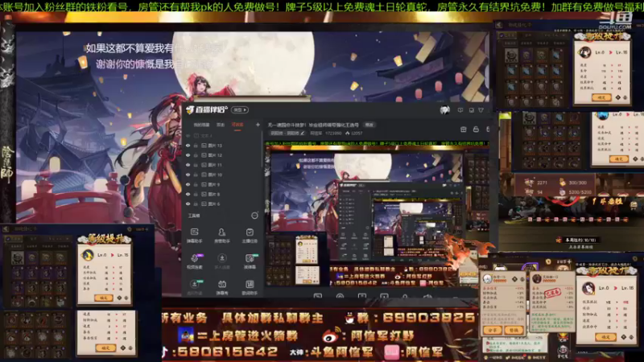Select the 图片 9 layer row
Viewport: 644px width, 362px height.
pyautogui.click(x=224, y=185)
